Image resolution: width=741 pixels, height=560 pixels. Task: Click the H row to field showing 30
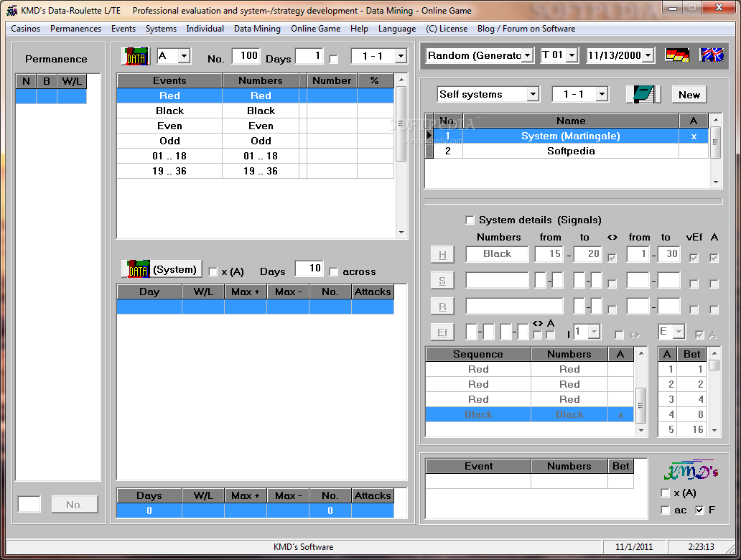tap(668, 253)
